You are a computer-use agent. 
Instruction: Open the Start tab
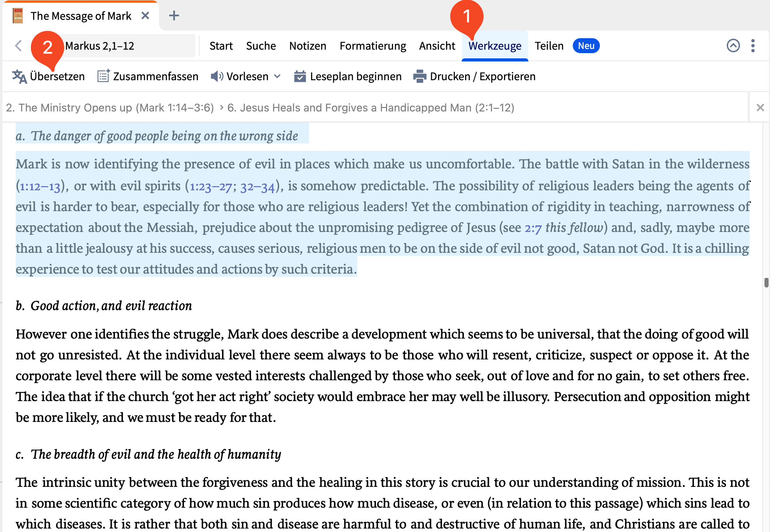click(x=221, y=46)
